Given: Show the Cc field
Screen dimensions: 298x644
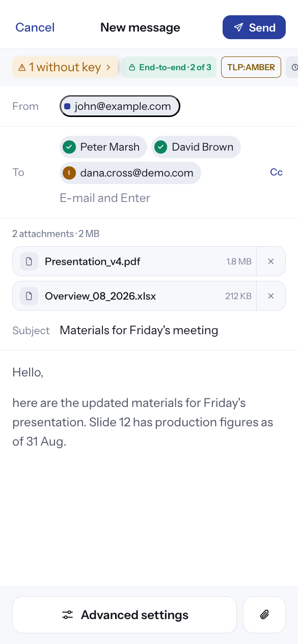Looking at the screenshot, I should (x=276, y=172).
